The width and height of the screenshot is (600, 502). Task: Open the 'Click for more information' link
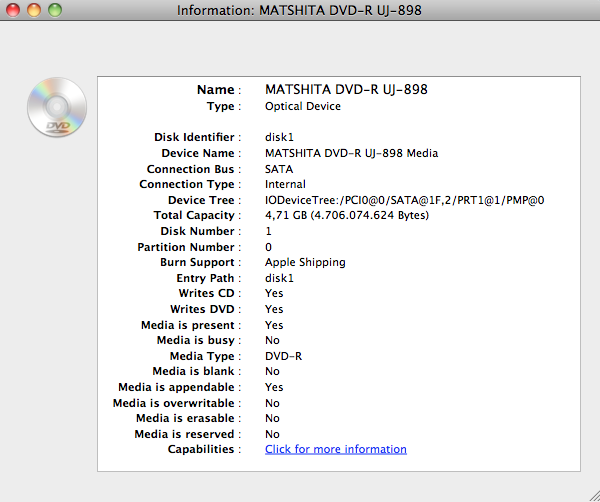336,449
